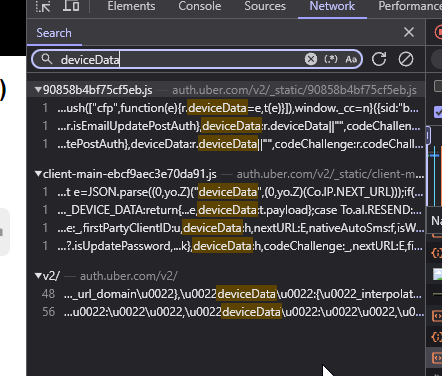Click the red record network log button
The image size is (442, 376).
438,32
